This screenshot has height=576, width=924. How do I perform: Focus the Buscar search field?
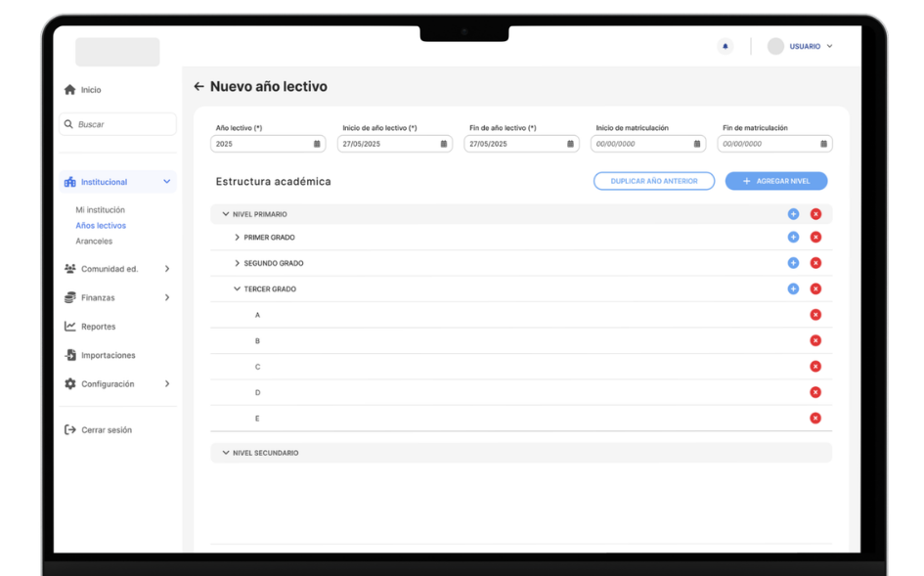118,124
